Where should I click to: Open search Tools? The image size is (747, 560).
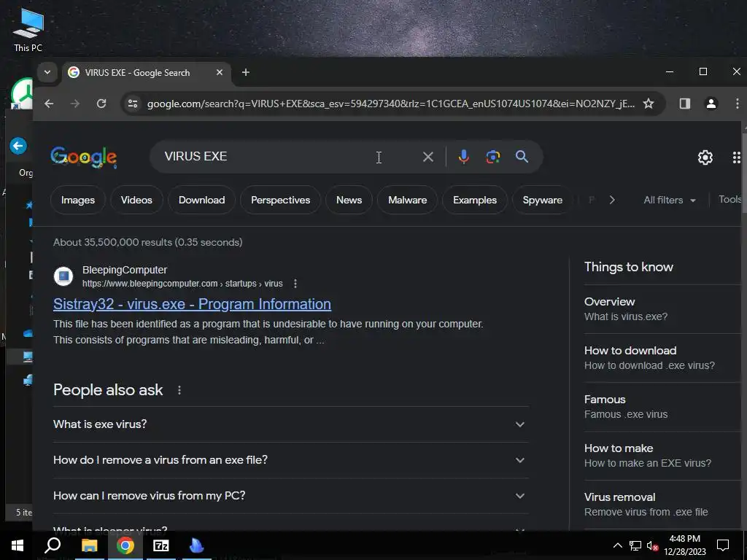pos(730,200)
